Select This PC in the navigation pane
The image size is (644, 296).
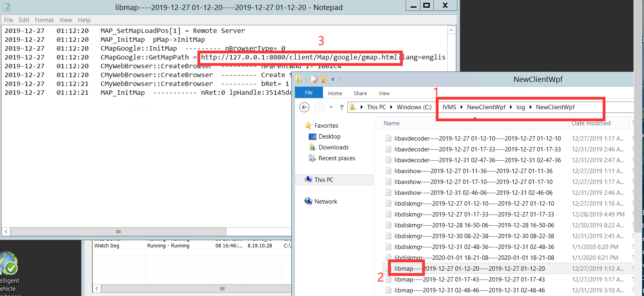point(334,180)
